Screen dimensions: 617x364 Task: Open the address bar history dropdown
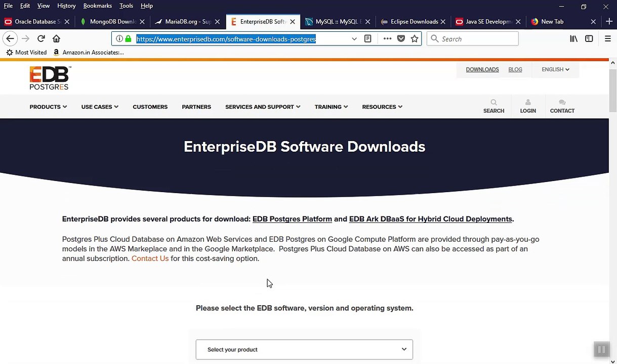[354, 39]
